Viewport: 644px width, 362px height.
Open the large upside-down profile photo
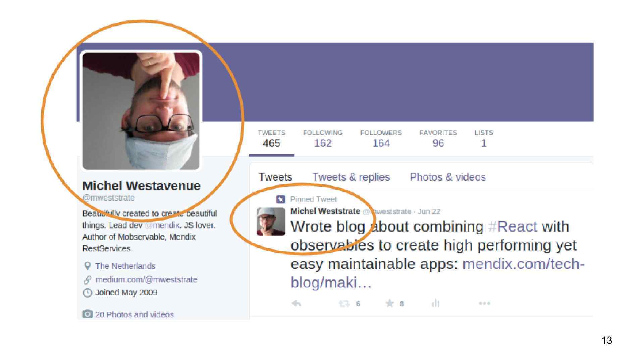[141, 111]
